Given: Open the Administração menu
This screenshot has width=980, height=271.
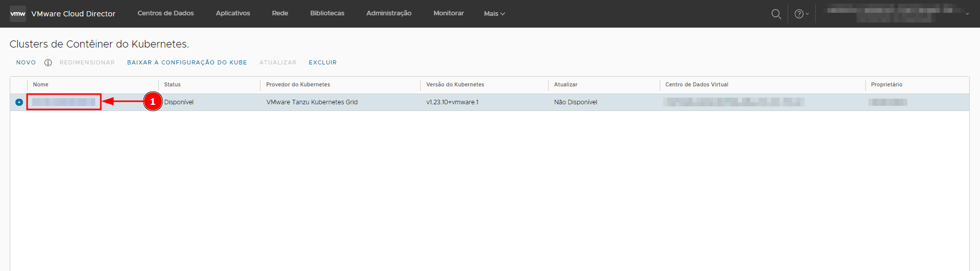Looking at the screenshot, I should click(389, 13).
